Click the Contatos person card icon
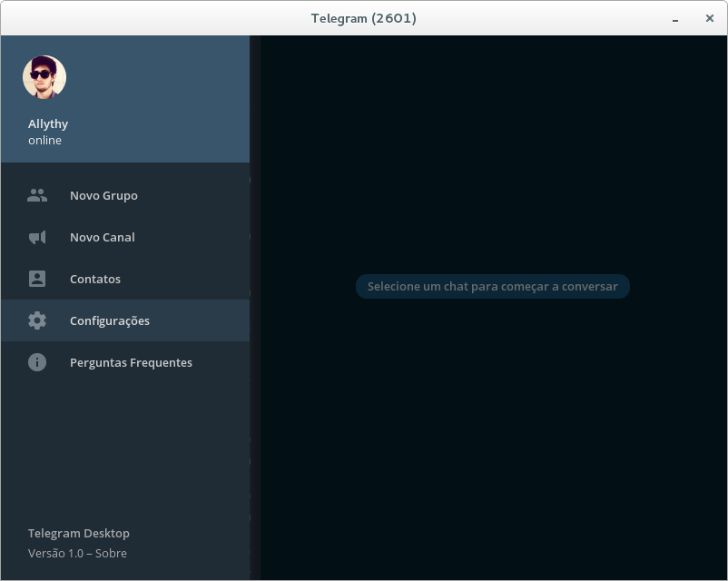 point(37,279)
